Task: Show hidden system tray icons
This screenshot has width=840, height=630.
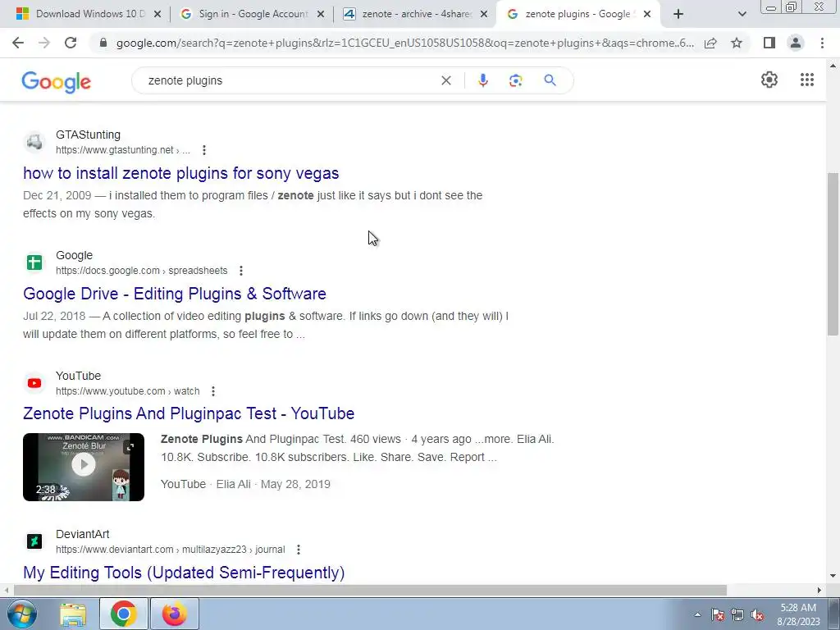Action: 697,614
